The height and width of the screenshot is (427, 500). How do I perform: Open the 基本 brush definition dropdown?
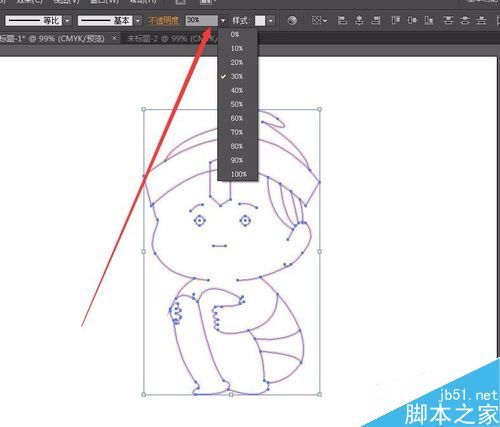coord(105,21)
